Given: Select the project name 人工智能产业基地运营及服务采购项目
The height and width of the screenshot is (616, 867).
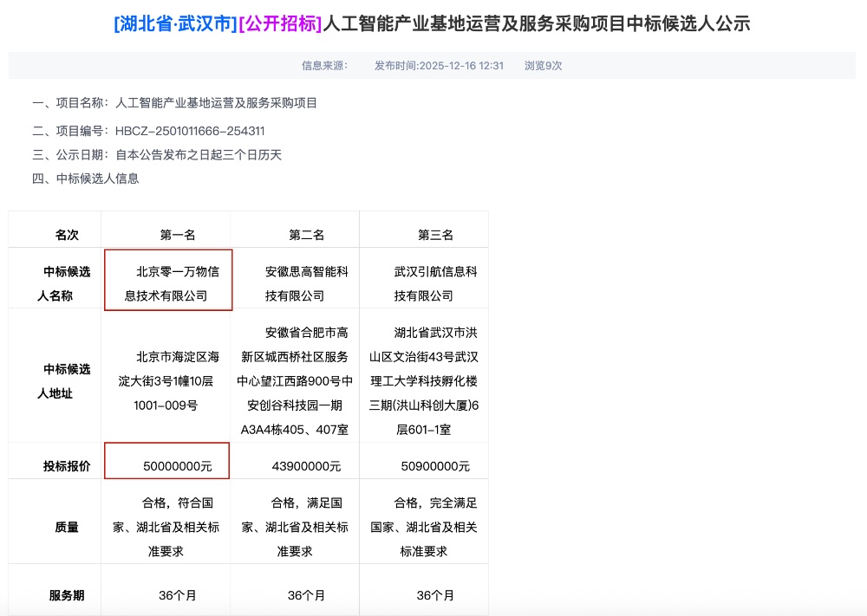Looking at the screenshot, I should (x=213, y=104).
